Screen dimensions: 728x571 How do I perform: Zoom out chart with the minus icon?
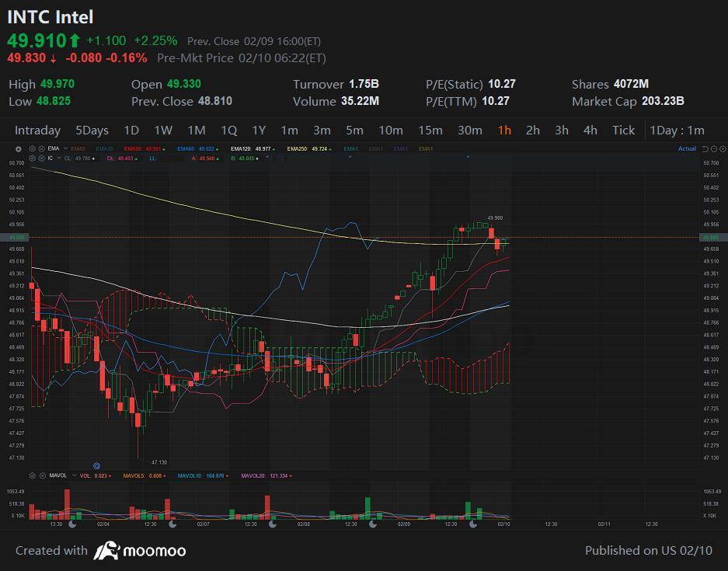pos(714,148)
